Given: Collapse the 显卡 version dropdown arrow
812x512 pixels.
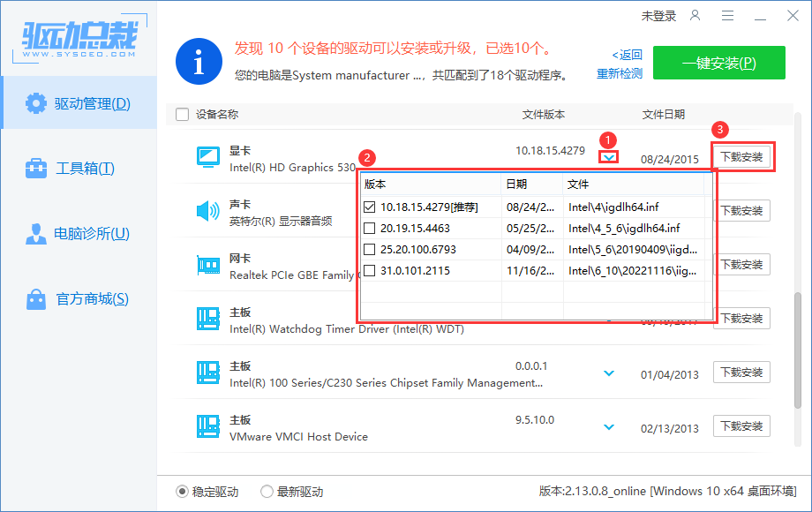Looking at the screenshot, I should pos(609,157).
